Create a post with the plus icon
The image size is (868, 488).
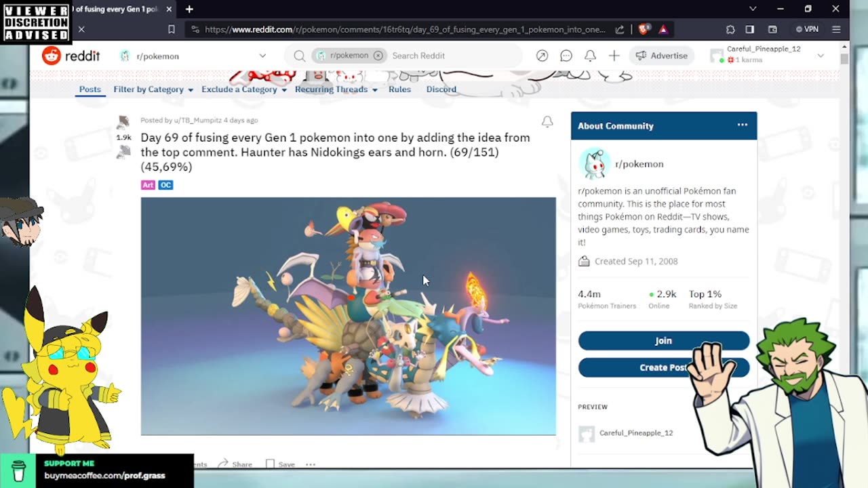614,56
